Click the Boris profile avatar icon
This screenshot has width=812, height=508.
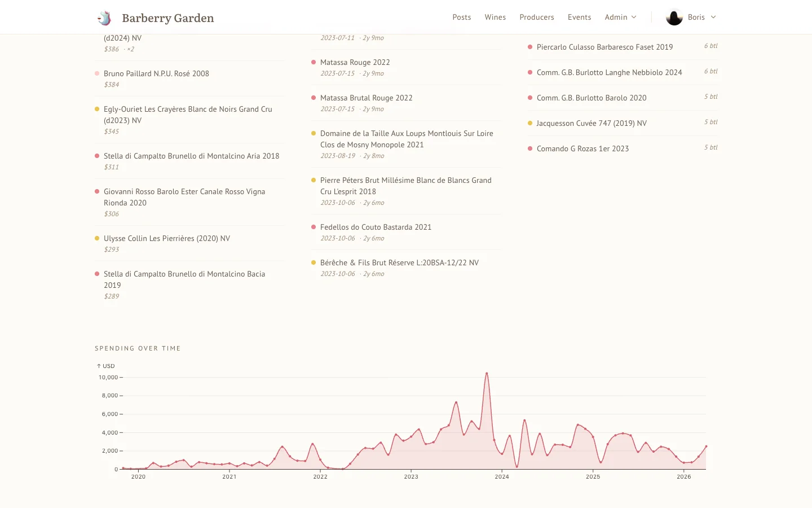coord(673,17)
